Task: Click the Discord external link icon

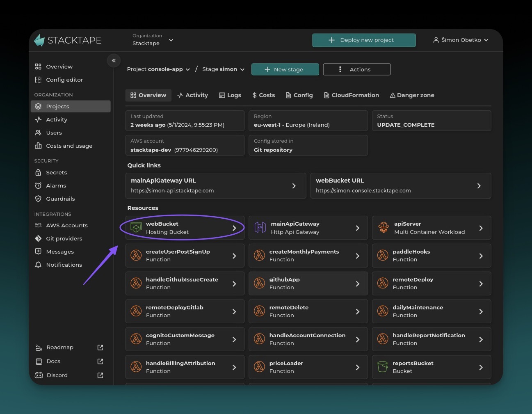Action: [x=100, y=375]
